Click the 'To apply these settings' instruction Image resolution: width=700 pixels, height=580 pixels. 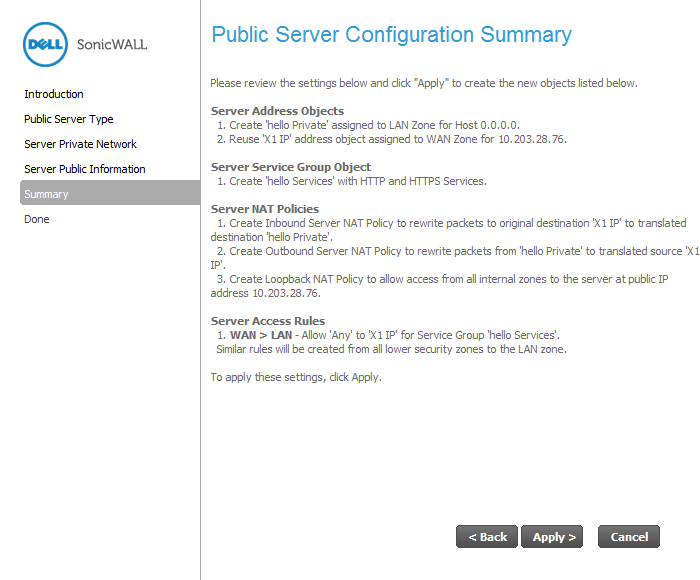296,377
